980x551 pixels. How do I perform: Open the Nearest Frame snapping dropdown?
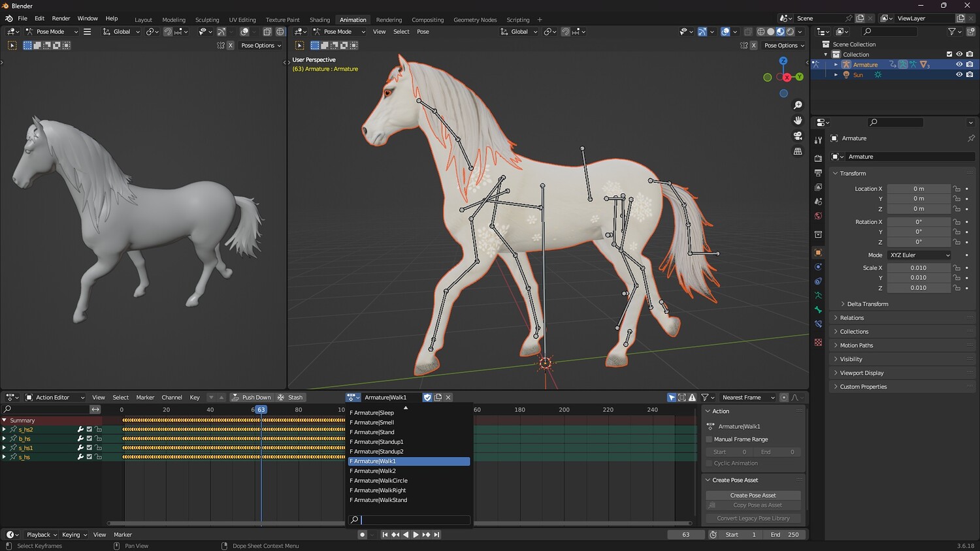point(747,398)
